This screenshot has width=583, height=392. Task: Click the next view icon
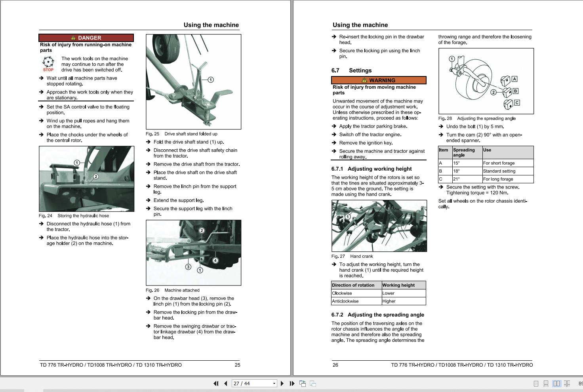click(x=313, y=383)
